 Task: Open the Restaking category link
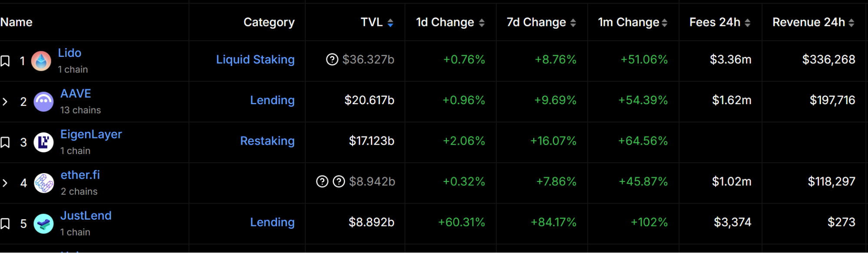(267, 141)
